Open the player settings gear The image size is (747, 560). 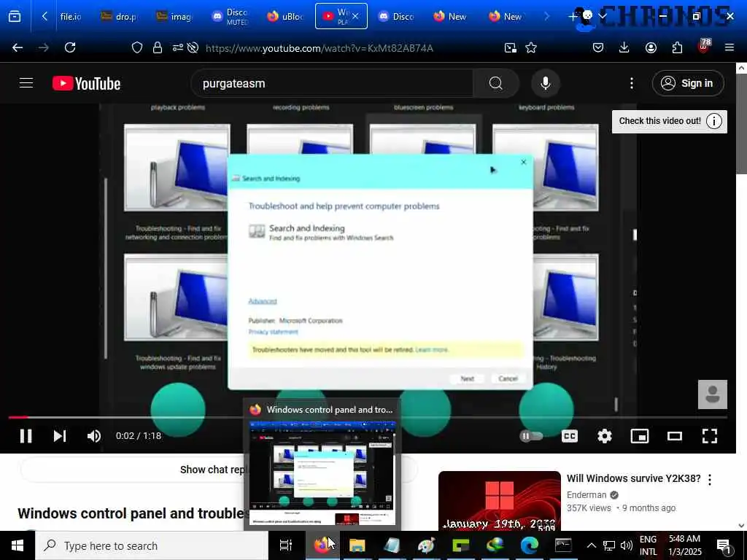(x=605, y=436)
